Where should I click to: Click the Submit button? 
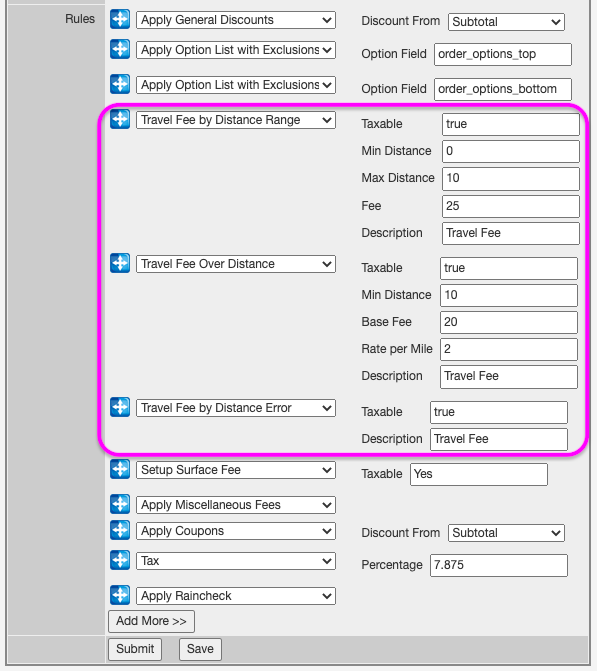point(135,649)
